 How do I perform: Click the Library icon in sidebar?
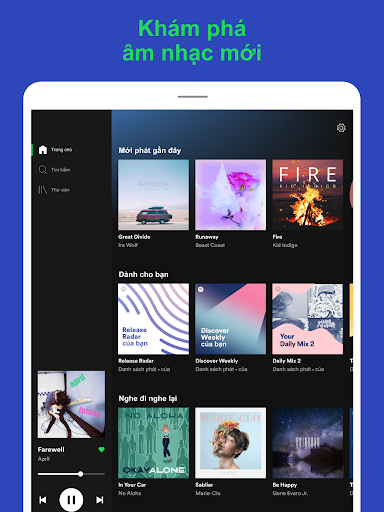43,190
